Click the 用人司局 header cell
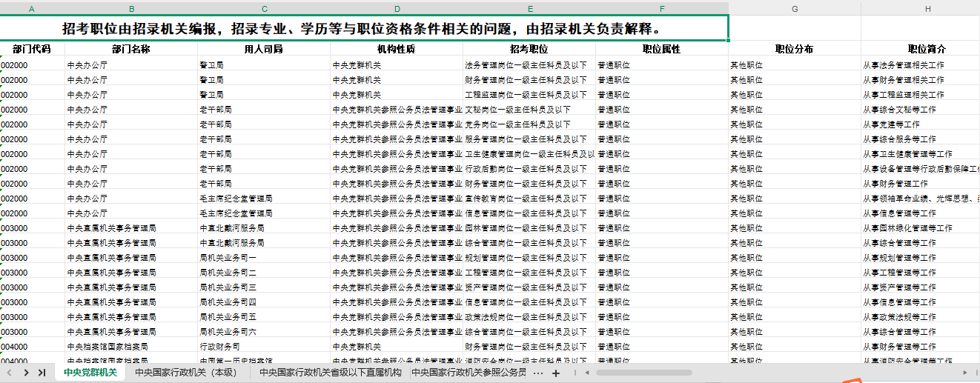980x383 pixels. pos(263,49)
